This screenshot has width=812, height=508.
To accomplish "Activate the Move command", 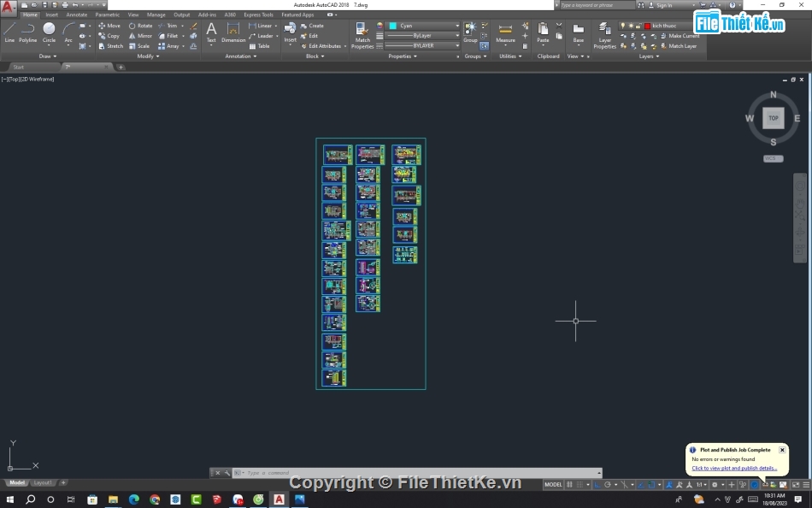I will point(109,26).
